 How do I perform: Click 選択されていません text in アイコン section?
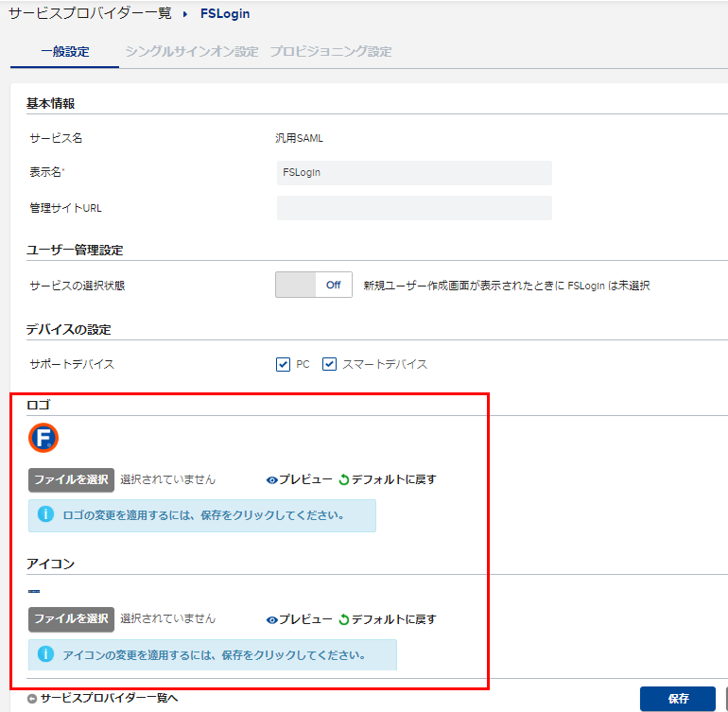(x=168, y=619)
